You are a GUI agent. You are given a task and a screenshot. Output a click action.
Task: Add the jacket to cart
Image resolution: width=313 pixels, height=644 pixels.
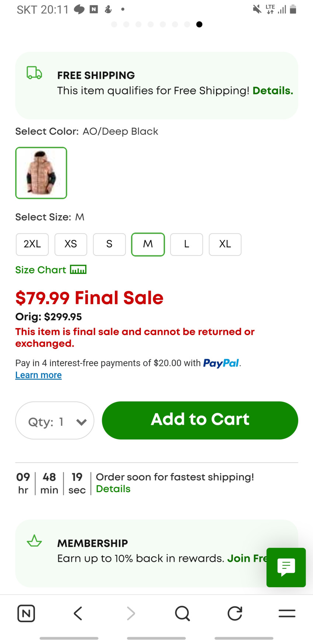[x=200, y=420]
